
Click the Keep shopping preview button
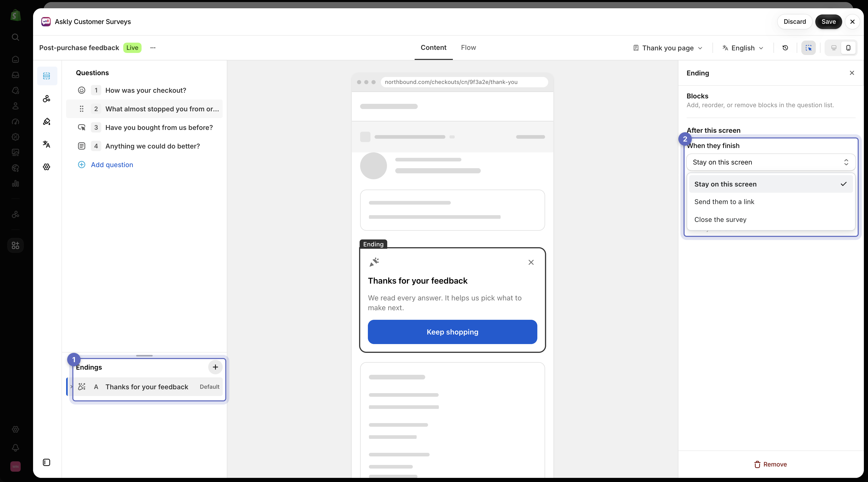pyautogui.click(x=452, y=332)
